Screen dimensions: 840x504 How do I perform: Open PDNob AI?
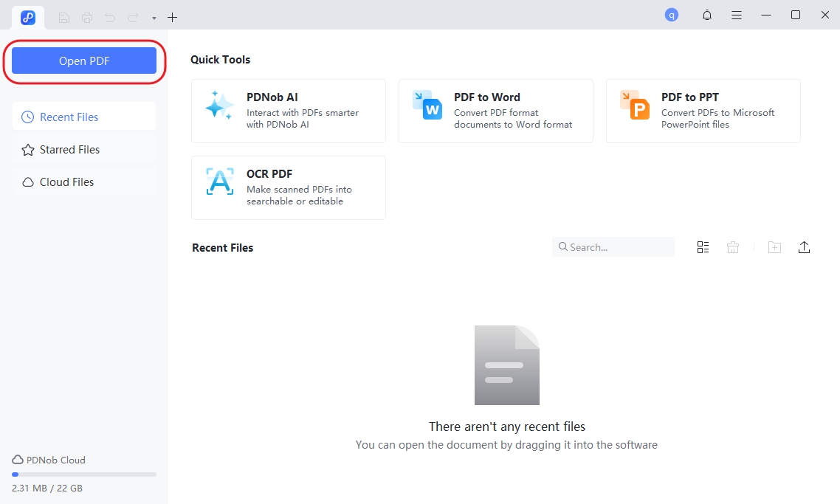point(288,110)
